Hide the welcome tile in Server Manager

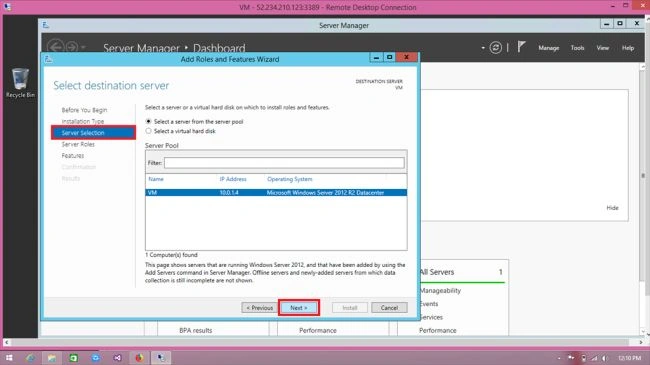click(x=612, y=208)
